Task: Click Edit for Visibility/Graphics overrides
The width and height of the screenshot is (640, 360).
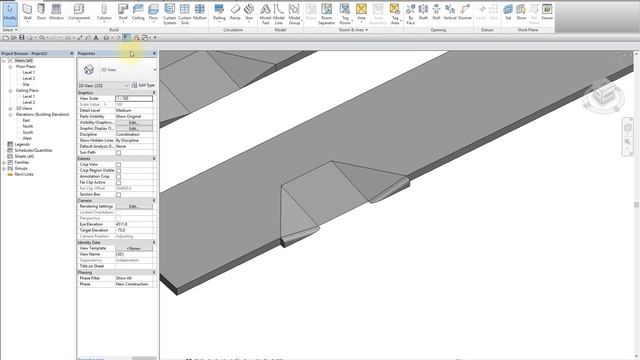Action: (x=134, y=122)
